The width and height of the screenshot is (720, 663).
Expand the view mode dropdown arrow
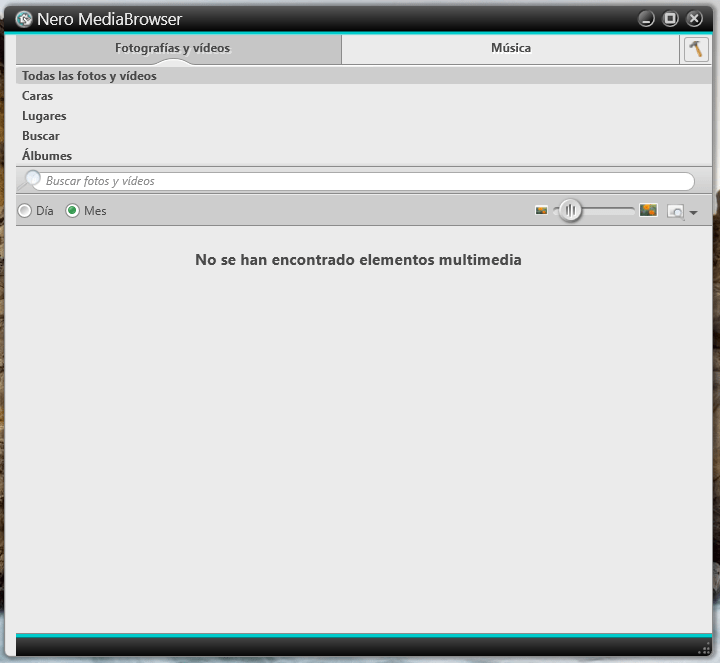(x=693, y=213)
